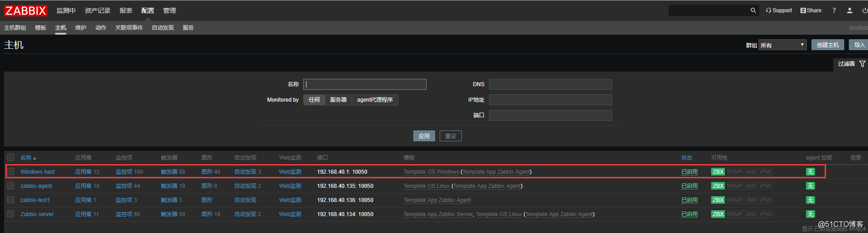868x233 pixels.
Task: Sort hosts by 名称 column header
Action: pos(28,158)
